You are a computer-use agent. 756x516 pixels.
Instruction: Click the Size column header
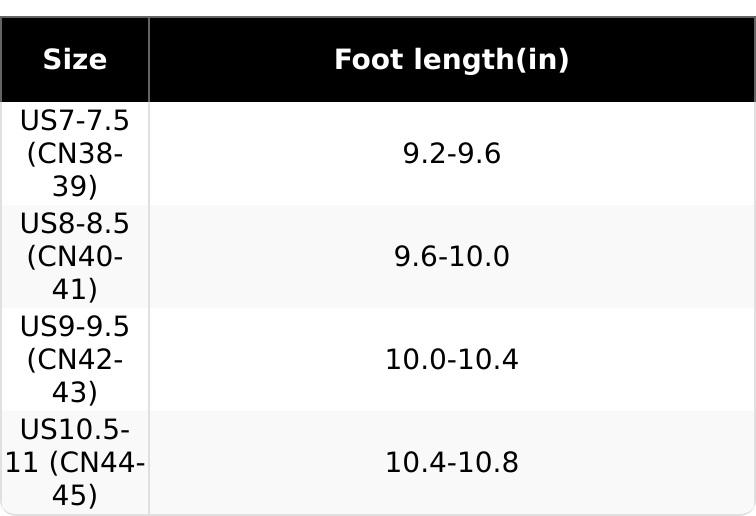pyautogui.click(x=74, y=60)
